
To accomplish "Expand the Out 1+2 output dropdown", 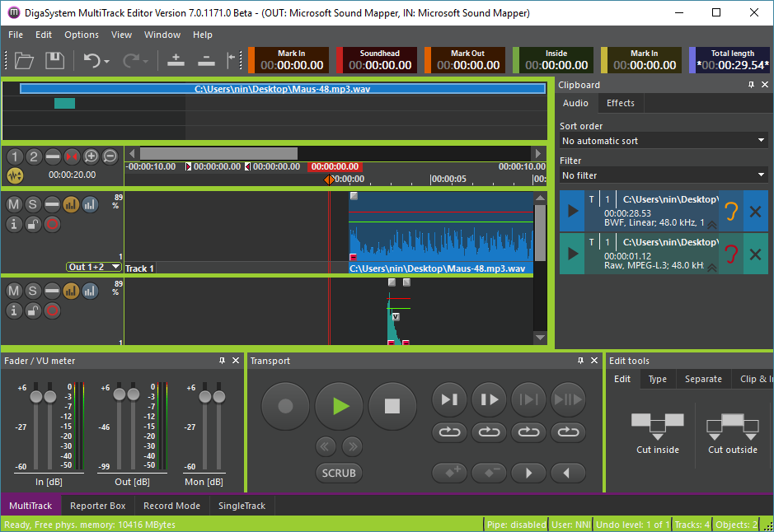I will click(94, 267).
